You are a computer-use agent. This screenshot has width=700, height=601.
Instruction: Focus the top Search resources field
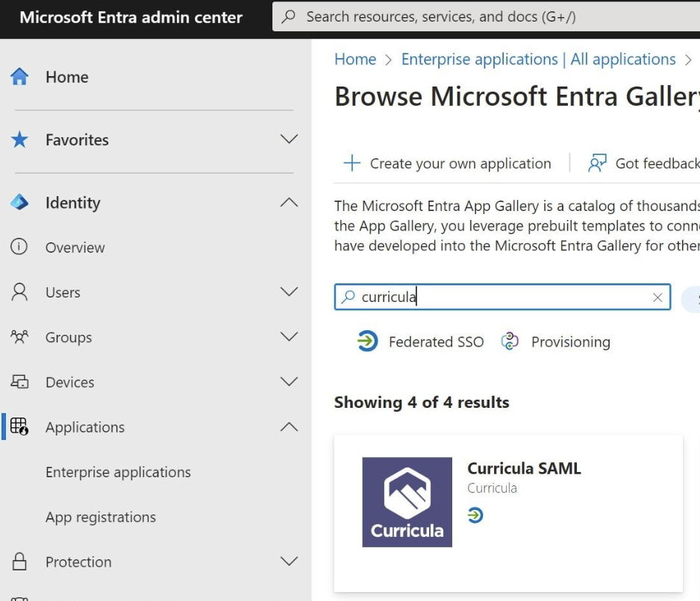pyautogui.click(x=486, y=16)
